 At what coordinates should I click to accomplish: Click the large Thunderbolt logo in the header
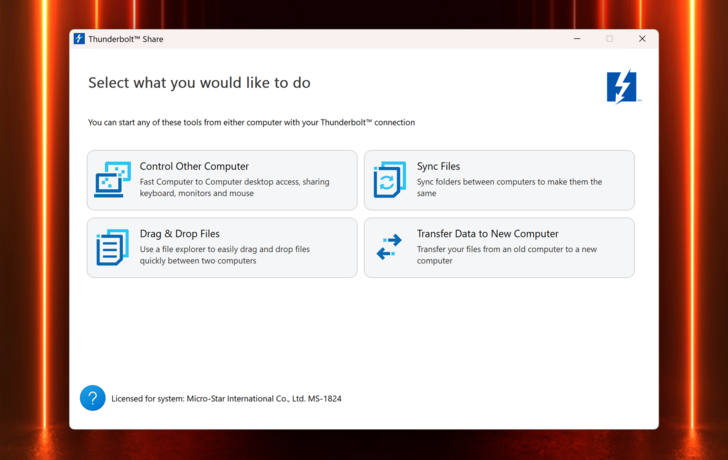point(621,87)
